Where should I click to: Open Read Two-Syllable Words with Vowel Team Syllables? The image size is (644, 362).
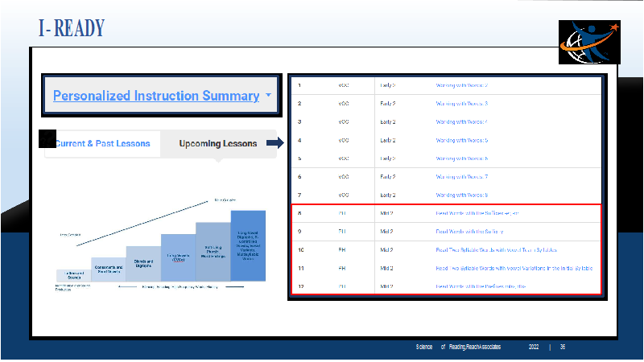[497, 250]
